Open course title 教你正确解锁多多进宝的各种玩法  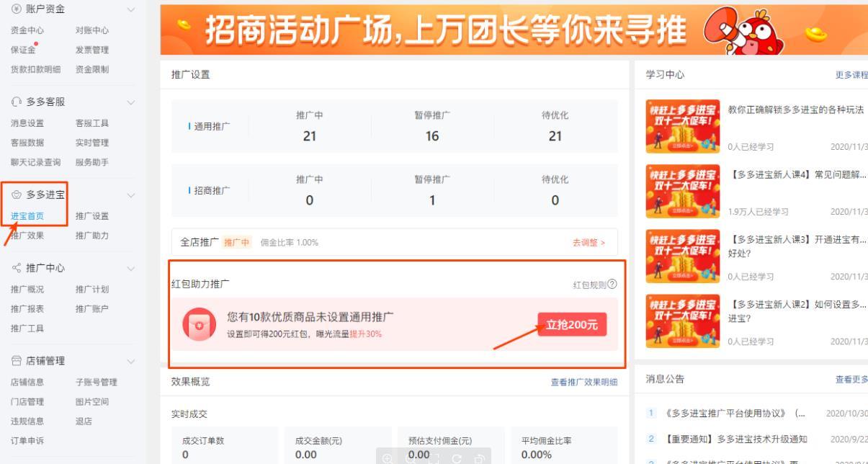796,110
